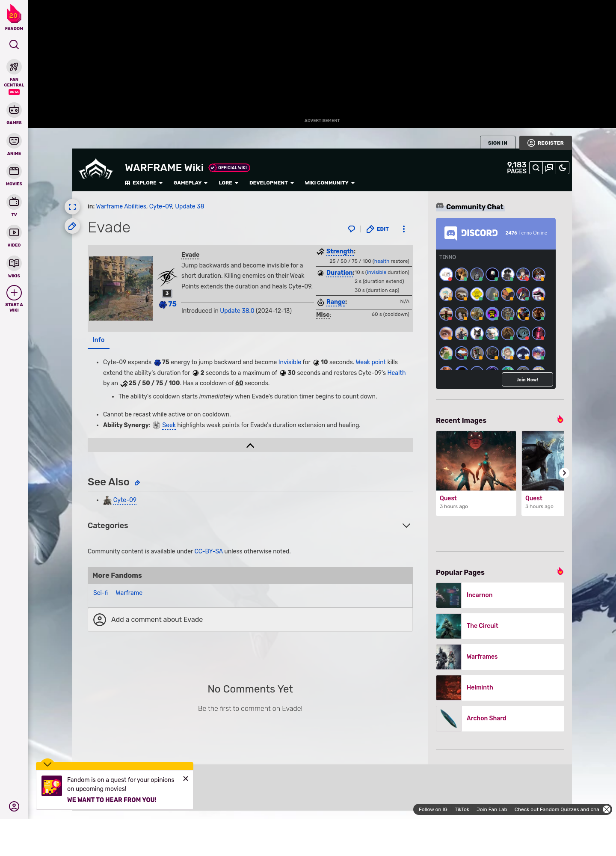Open the Sci-fi fandom link
Image resolution: width=616 pixels, height=856 pixels.
101,593
